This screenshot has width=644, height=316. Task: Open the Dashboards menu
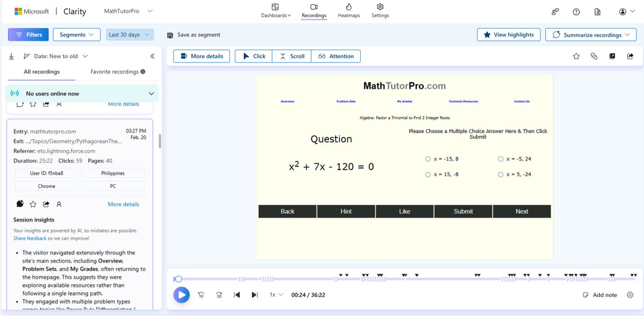point(276,11)
